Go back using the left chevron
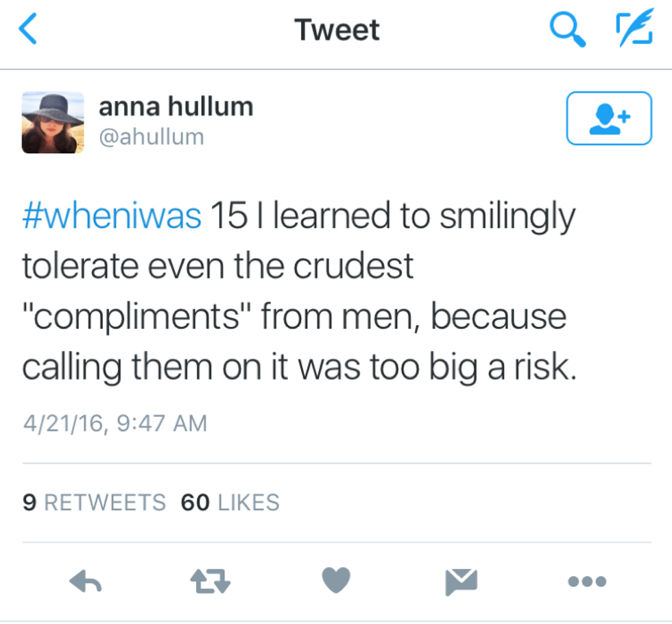The width and height of the screenshot is (672, 624). [27, 30]
